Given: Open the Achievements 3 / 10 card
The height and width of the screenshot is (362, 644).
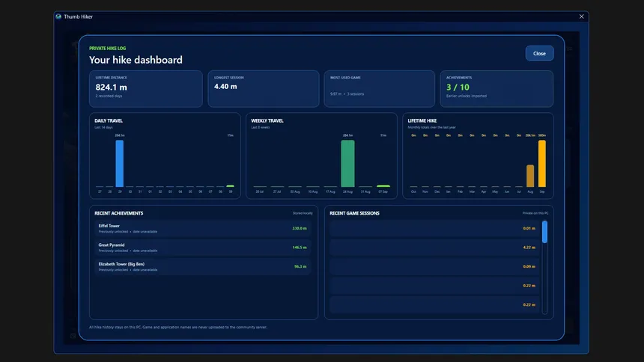Looking at the screenshot, I should [x=496, y=89].
